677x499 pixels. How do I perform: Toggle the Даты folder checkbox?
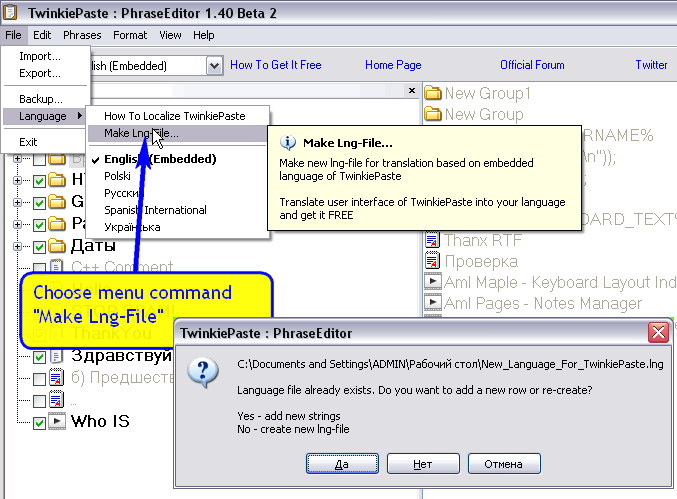pyautogui.click(x=39, y=247)
